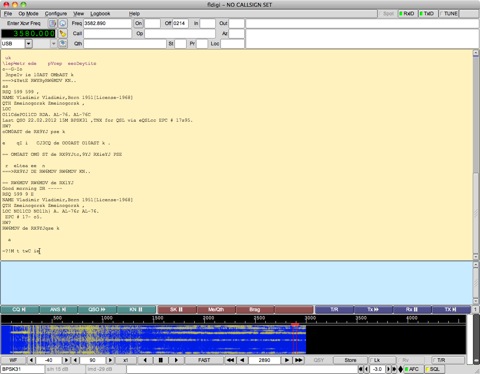Click the single-decrease arrow left of -3.0
The height and width of the screenshot is (374, 480).
(366, 369)
